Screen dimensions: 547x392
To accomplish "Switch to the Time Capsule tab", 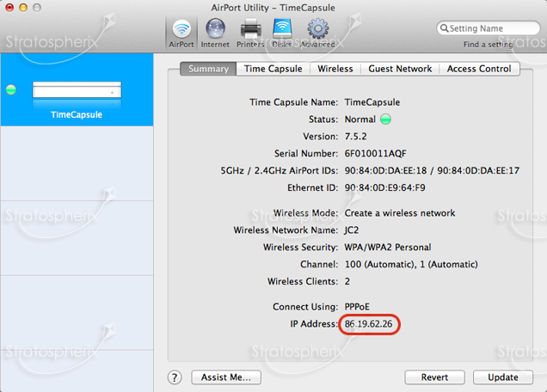I will pos(273,69).
